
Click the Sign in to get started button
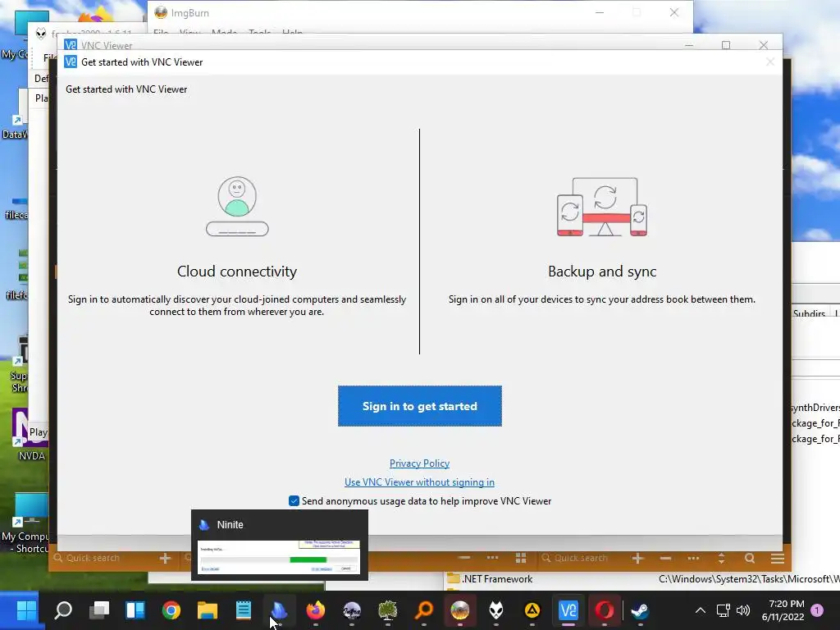[419, 406]
